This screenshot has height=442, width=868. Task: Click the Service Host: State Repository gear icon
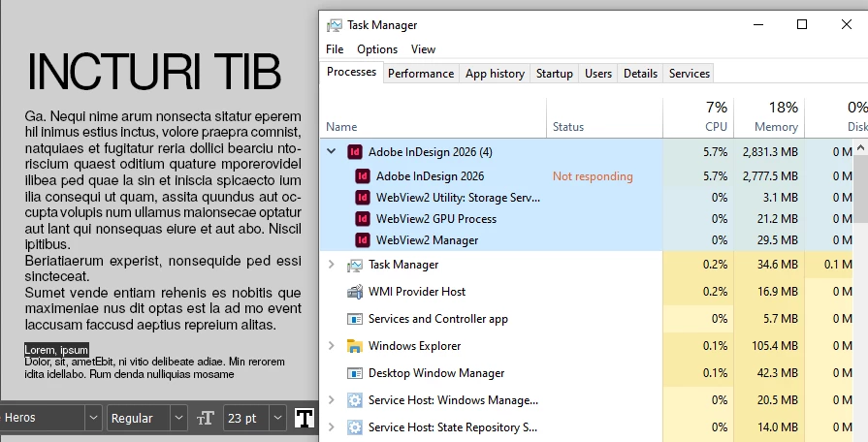pyautogui.click(x=354, y=427)
